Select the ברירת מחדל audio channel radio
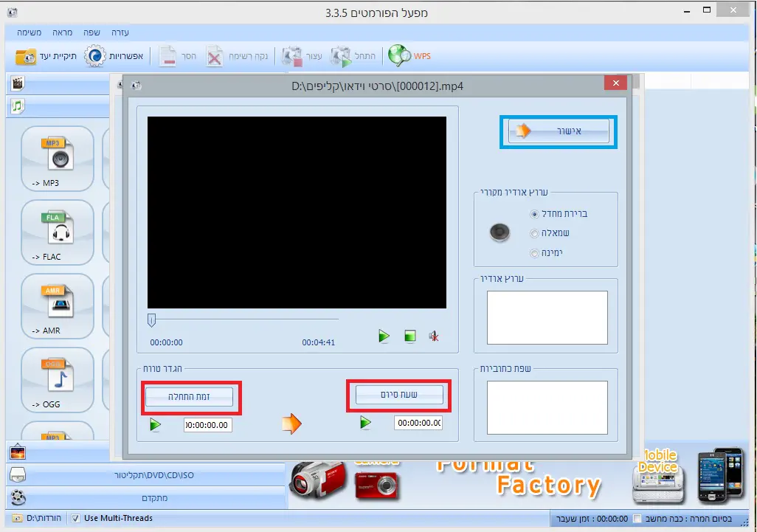757x532 pixels. pyautogui.click(x=534, y=214)
